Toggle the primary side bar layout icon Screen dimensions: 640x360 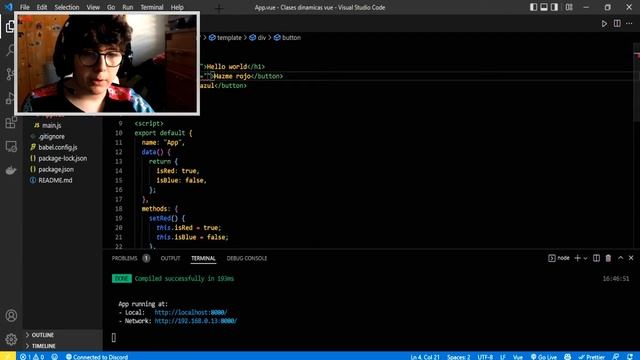coord(533,7)
